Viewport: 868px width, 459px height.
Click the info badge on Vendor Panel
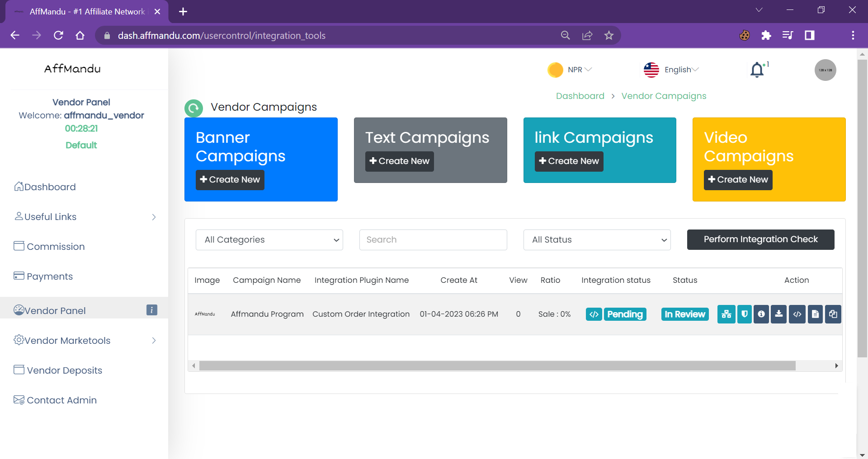tap(152, 310)
